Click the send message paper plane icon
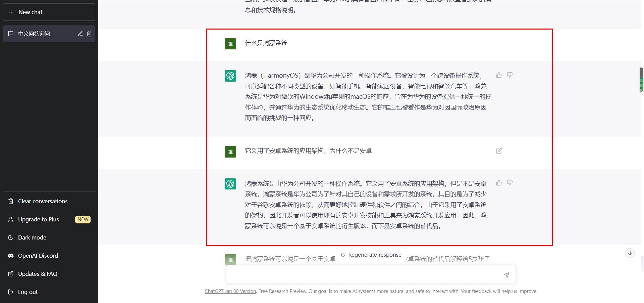Viewport: 644px width, 303px height. click(506, 274)
